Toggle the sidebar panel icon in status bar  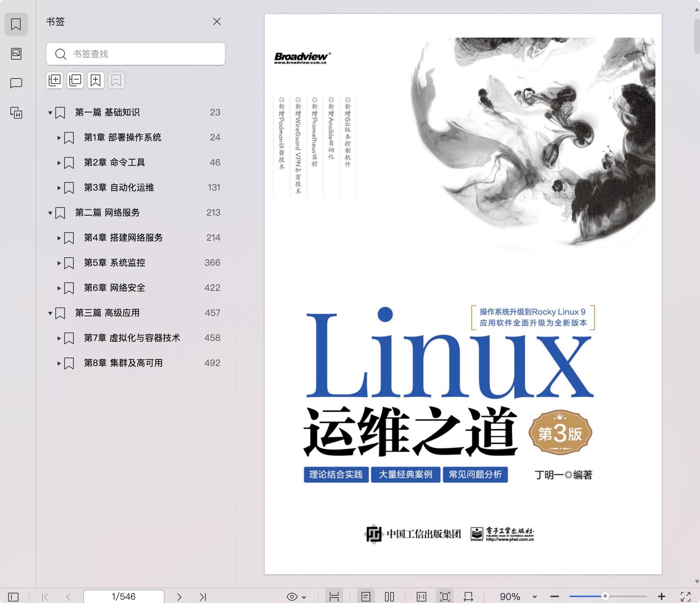(x=13, y=597)
